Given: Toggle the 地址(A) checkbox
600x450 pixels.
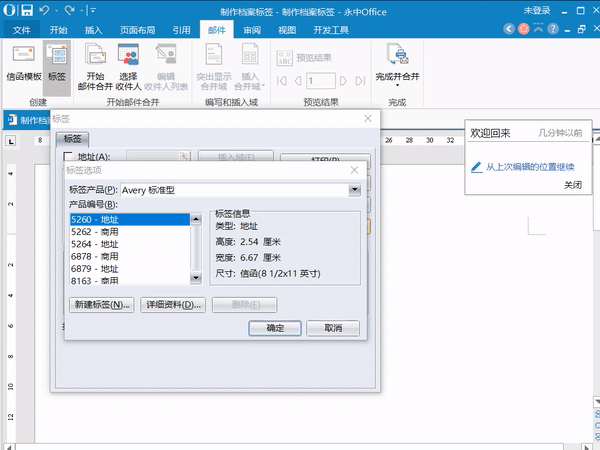Looking at the screenshot, I should coord(68,157).
